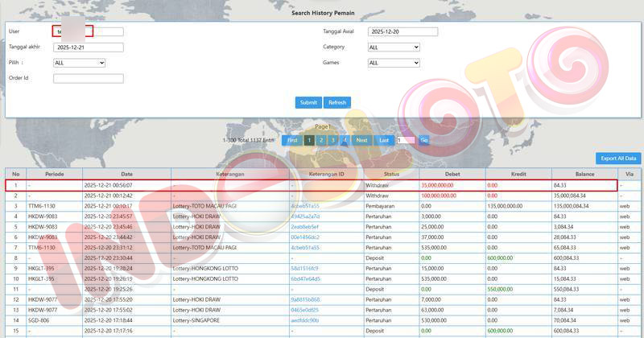Jump to page 3 of results
The height and width of the screenshot is (338, 644).
pyautogui.click(x=332, y=140)
